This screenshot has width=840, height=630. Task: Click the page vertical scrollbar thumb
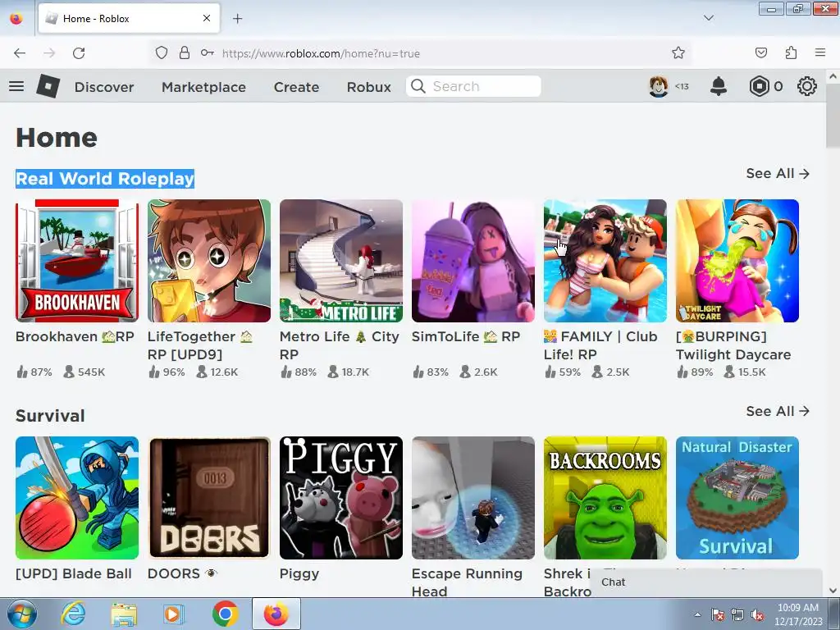point(833,115)
